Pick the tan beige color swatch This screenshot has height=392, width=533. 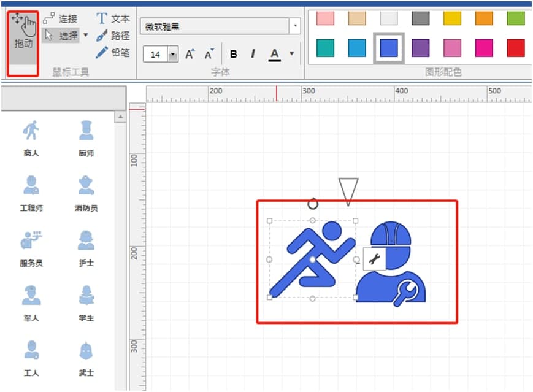[357, 18]
